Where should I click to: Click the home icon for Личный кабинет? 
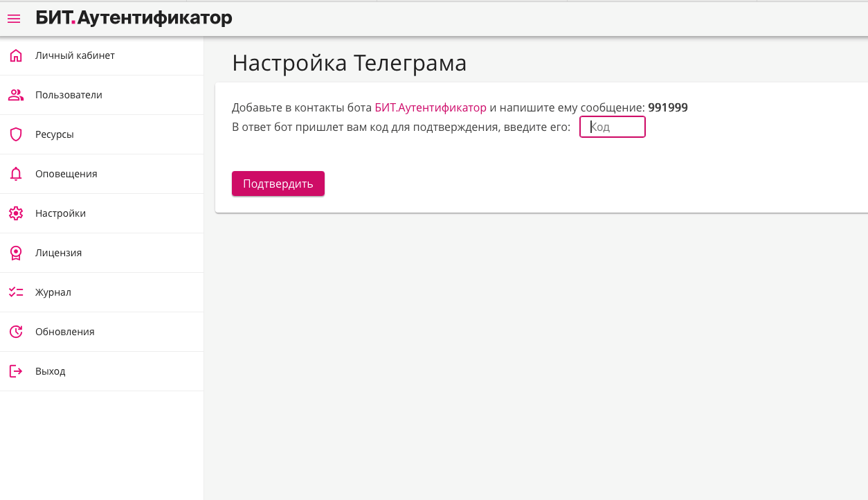point(16,55)
